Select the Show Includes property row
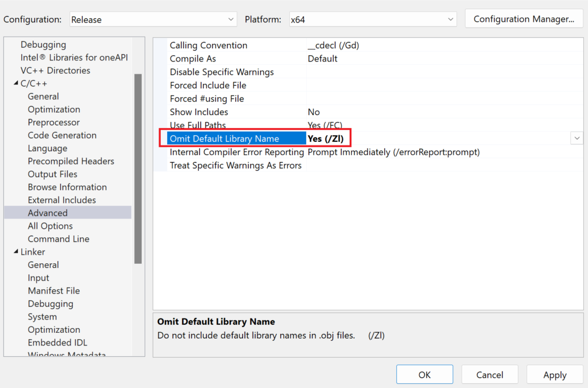 199,112
